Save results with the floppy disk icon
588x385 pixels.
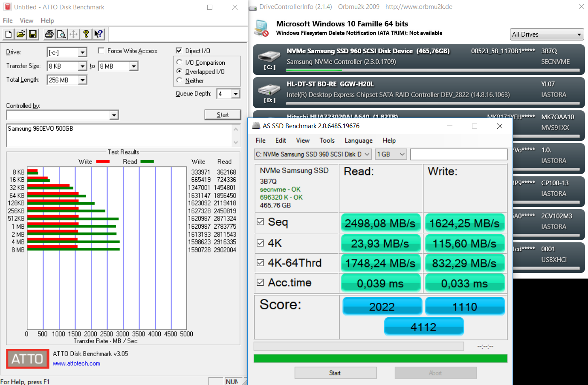[33, 34]
